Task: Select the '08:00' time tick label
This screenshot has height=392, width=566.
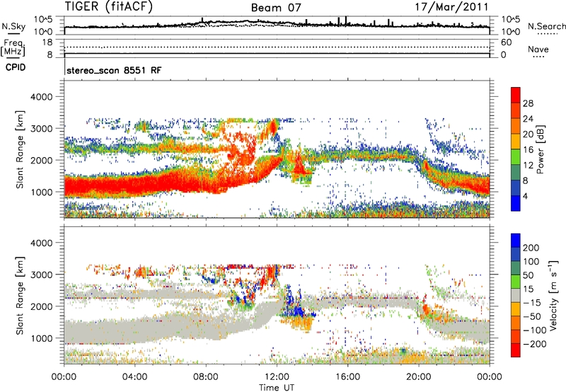Action: (206, 377)
